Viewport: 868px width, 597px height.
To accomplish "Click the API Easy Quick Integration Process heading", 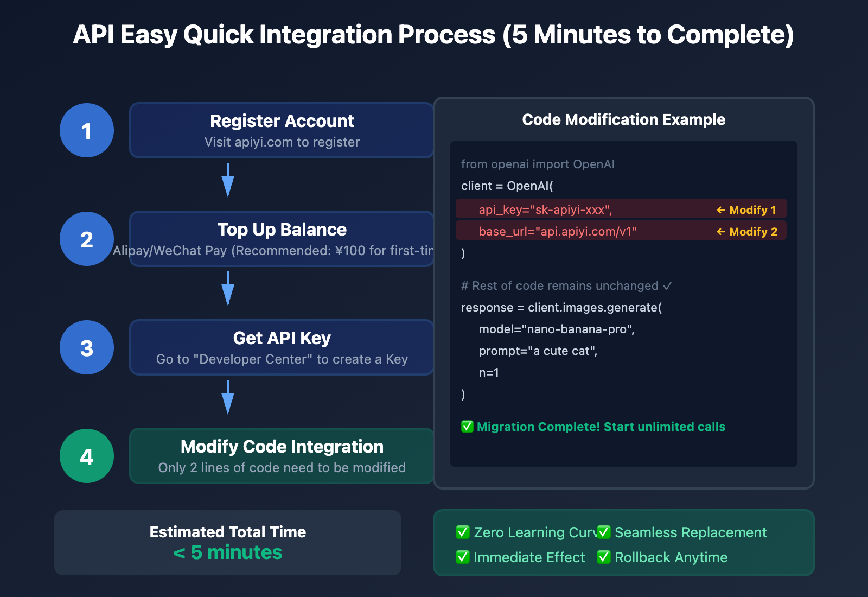I will (434, 34).
